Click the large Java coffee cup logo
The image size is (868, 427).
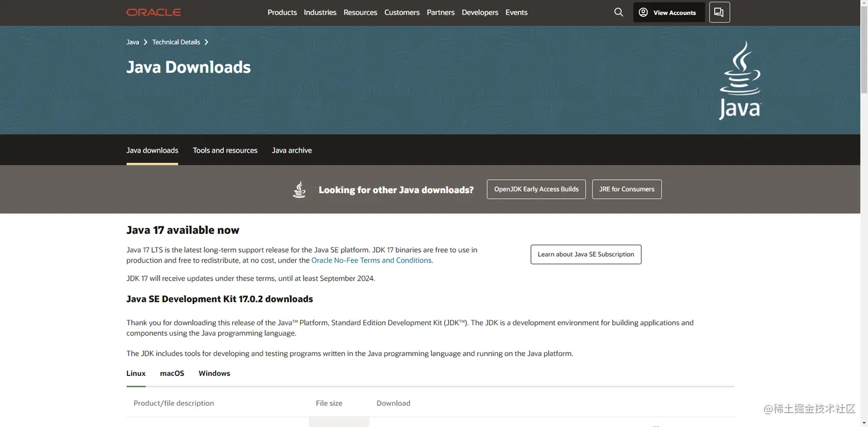point(740,80)
